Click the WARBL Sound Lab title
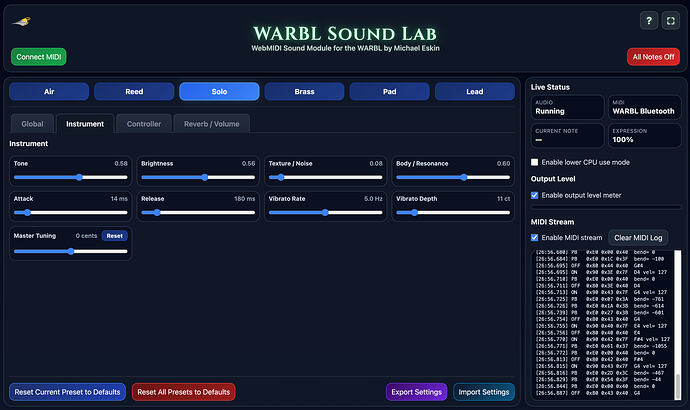690x410 pixels. [x=345, y=33]
